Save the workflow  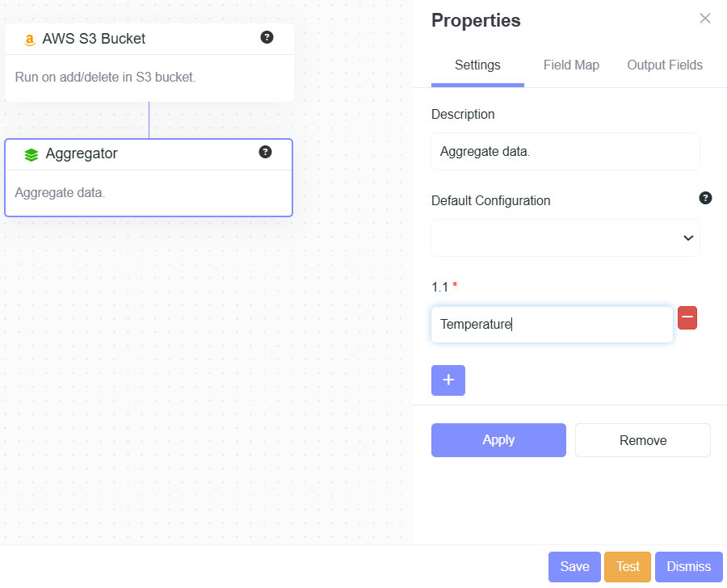pos(574,567)
